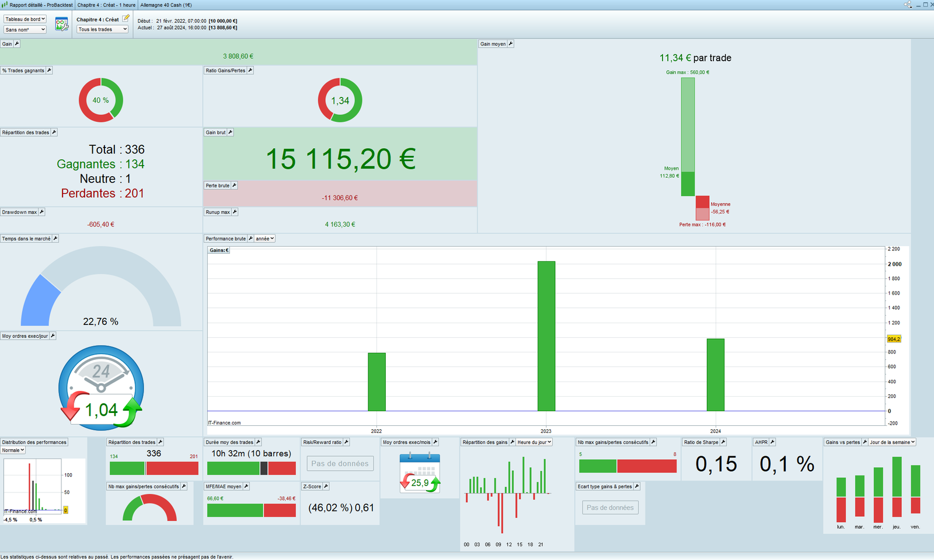Select the Chapitre 4 : Créat tab
Viewport: 934px width, 560px height.
pos(106,5)
